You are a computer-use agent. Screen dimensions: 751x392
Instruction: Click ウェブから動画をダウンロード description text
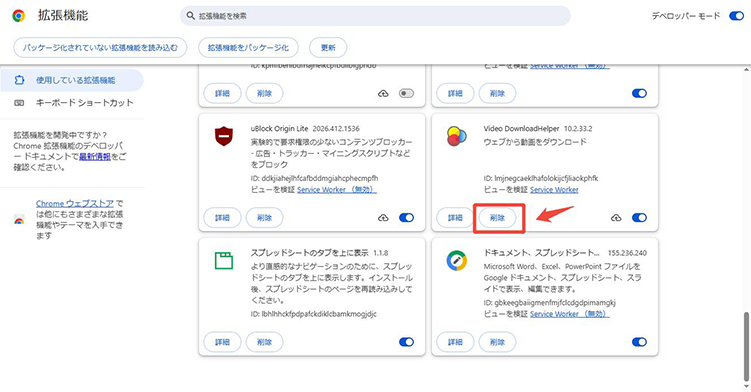535,142
